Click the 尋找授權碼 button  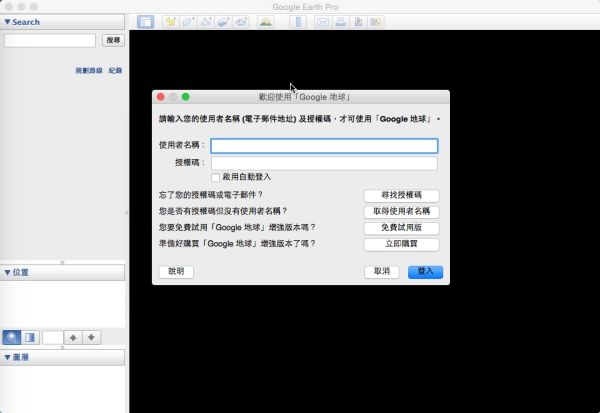401,195
